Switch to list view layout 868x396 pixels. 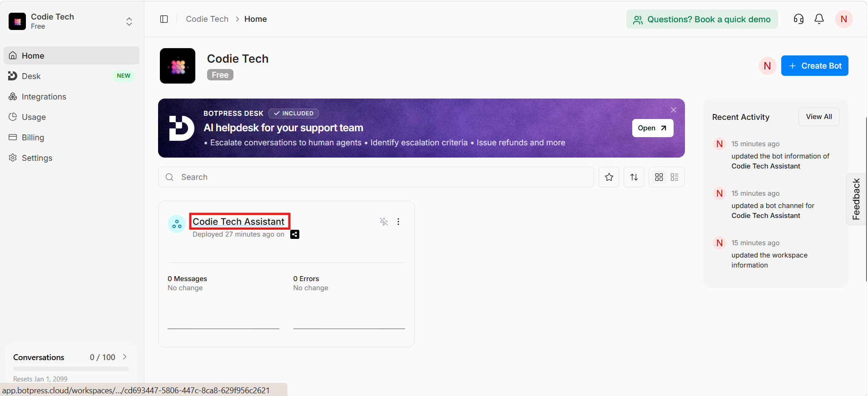click(x=675, y=177)
